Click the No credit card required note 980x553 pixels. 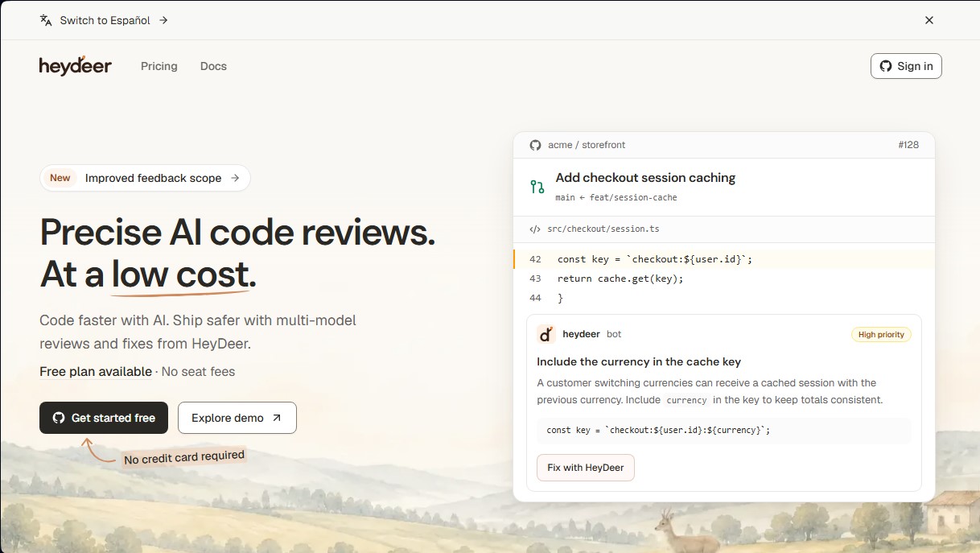183,457
